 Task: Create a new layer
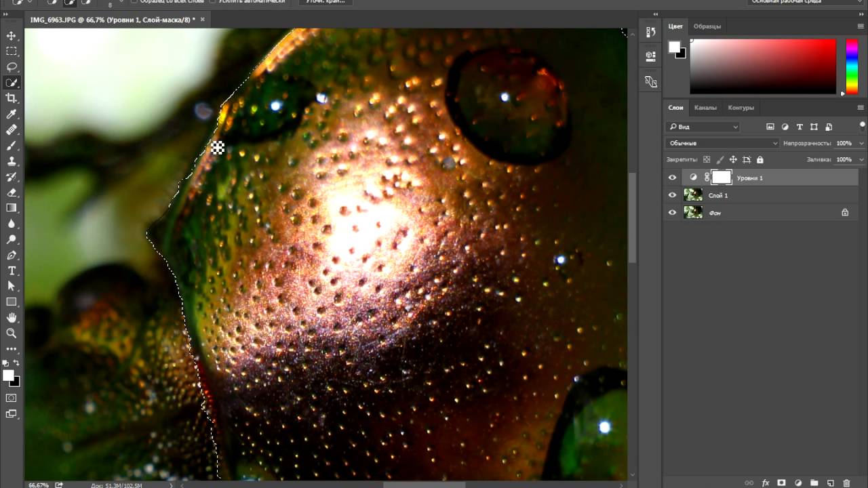tap(830, 483)
